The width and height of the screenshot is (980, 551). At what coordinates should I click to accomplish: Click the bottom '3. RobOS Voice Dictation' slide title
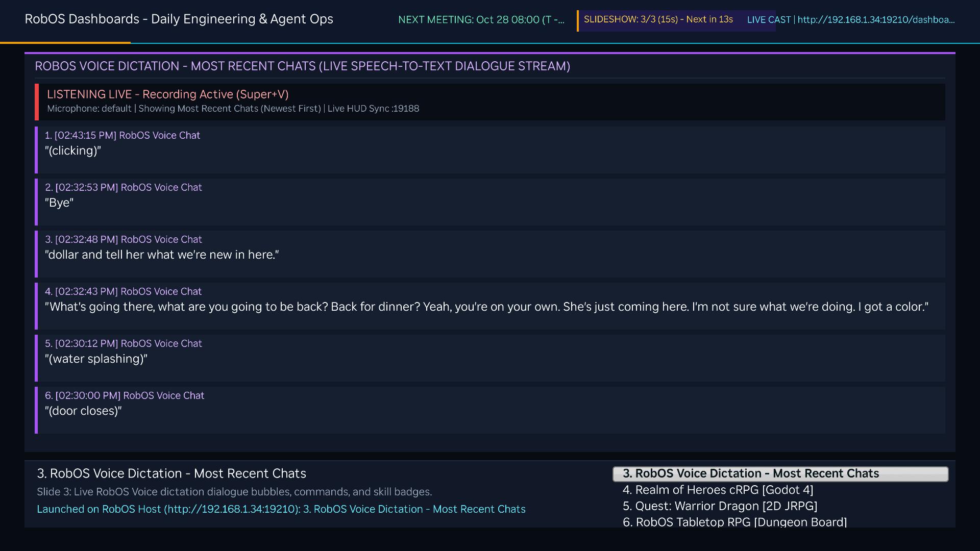[171, 473]
